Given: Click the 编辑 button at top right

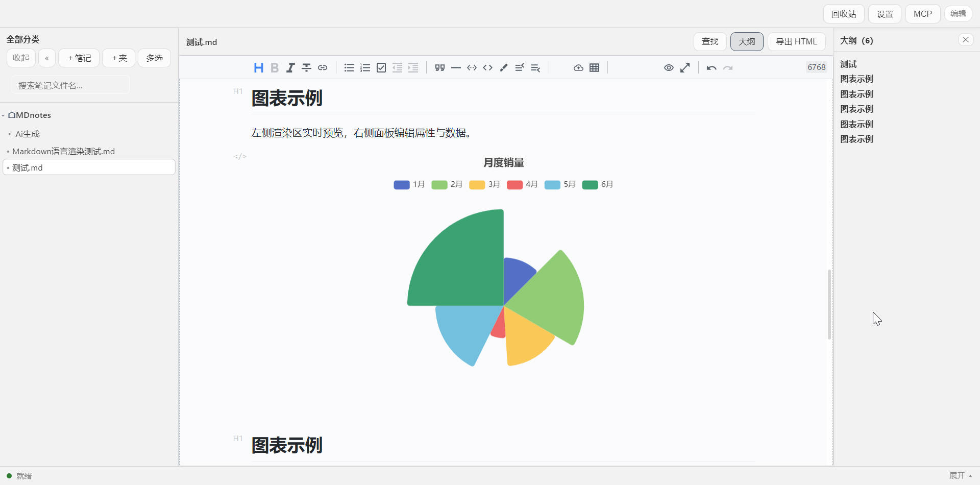Looking at the screenshot, I should (x=958, y=13).
